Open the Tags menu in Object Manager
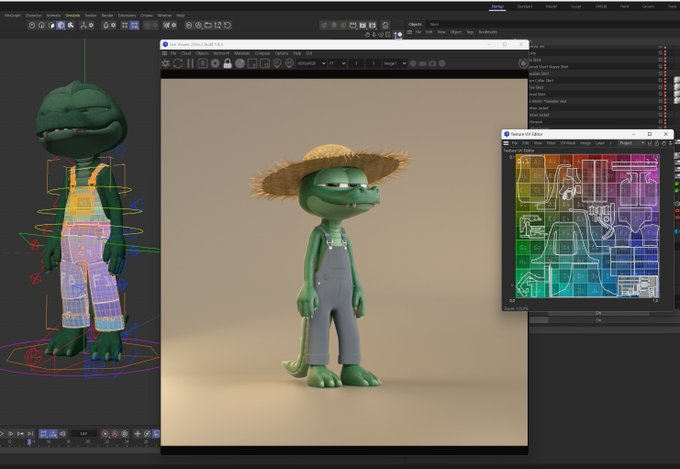 (x=470, y=32)
